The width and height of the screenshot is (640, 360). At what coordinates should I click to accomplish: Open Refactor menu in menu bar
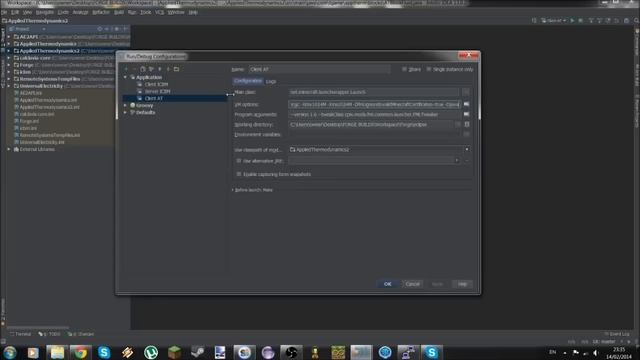100,12
